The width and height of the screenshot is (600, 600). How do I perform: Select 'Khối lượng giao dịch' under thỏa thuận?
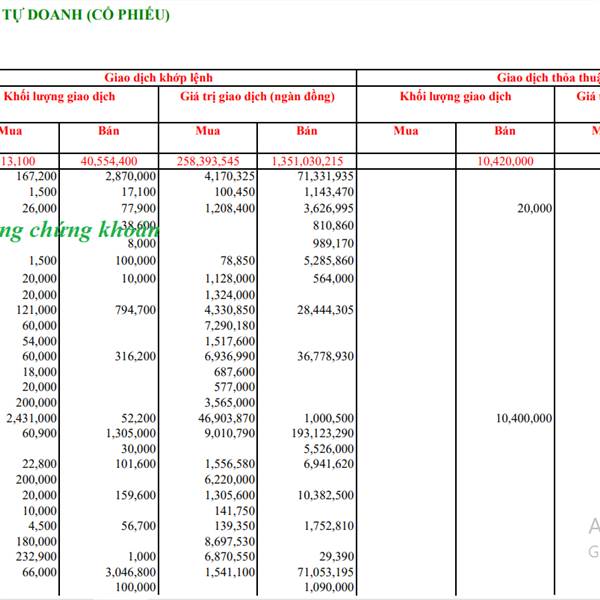pyautogui.click(x=455, y=96)
